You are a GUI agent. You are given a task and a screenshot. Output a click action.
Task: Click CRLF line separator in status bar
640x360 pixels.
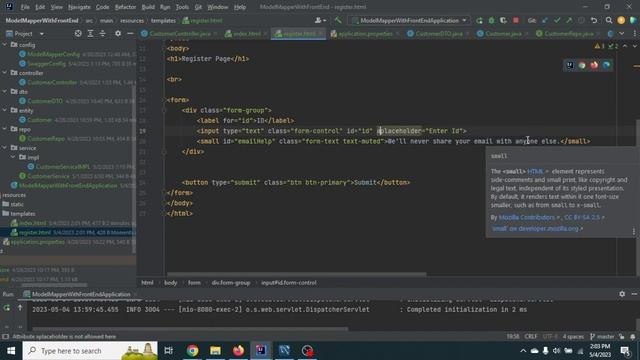coord(531,337)
